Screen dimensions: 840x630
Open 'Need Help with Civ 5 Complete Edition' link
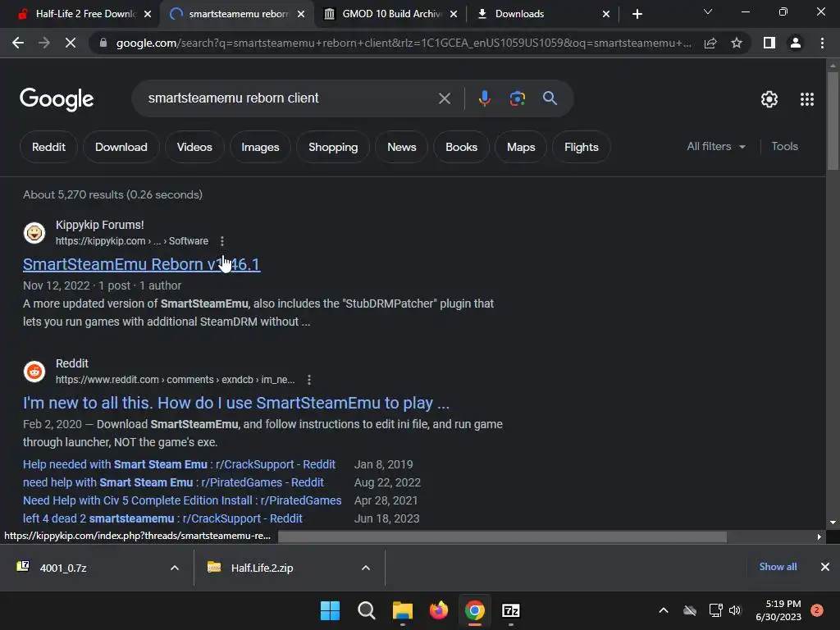(x=182, y=501)
